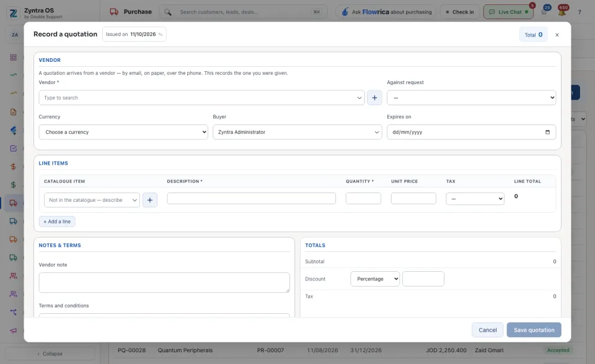Click the Save quotation button
The width and height of the screenshot is (595, 364).
pos(534,330)
